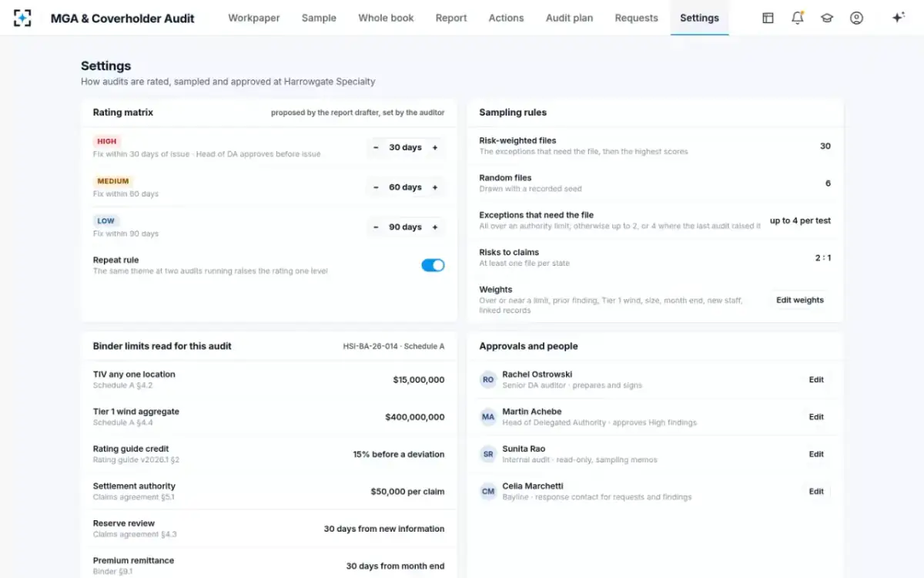Click the Risks to claims 2 : 1 value

coord(823,257)
